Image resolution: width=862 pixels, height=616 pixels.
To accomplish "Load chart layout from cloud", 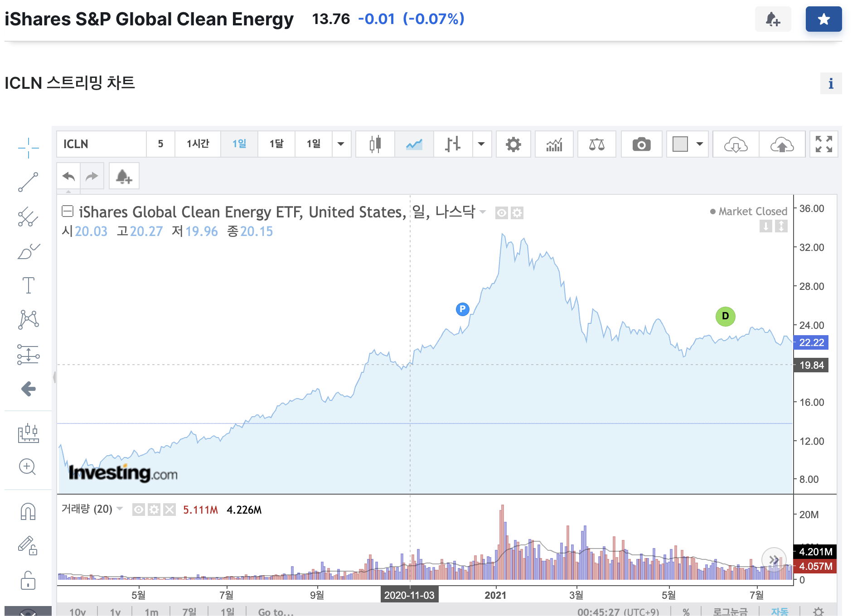I will (x=736, y=144).
